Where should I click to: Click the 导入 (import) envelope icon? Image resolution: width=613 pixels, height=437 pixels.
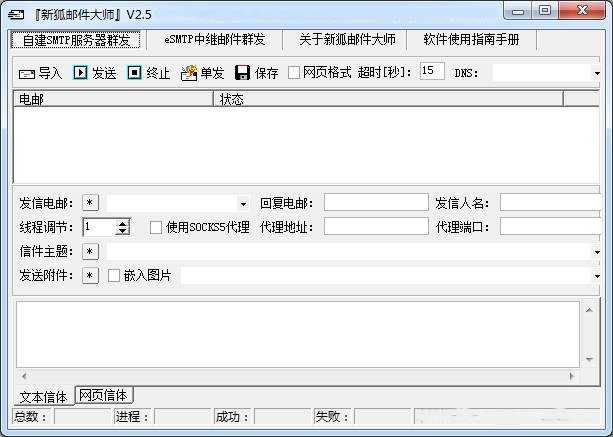(27, 73)
